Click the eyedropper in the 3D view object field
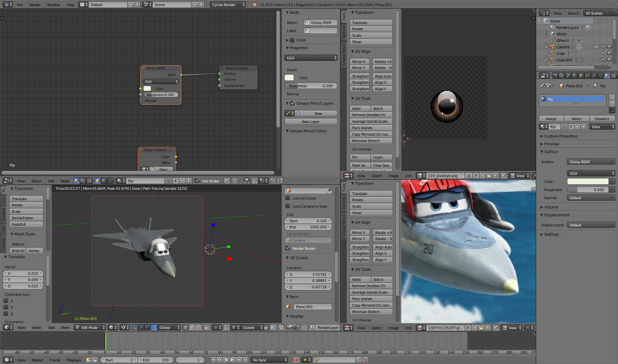Viewport: 618px width, 364px height. [329, 191]
